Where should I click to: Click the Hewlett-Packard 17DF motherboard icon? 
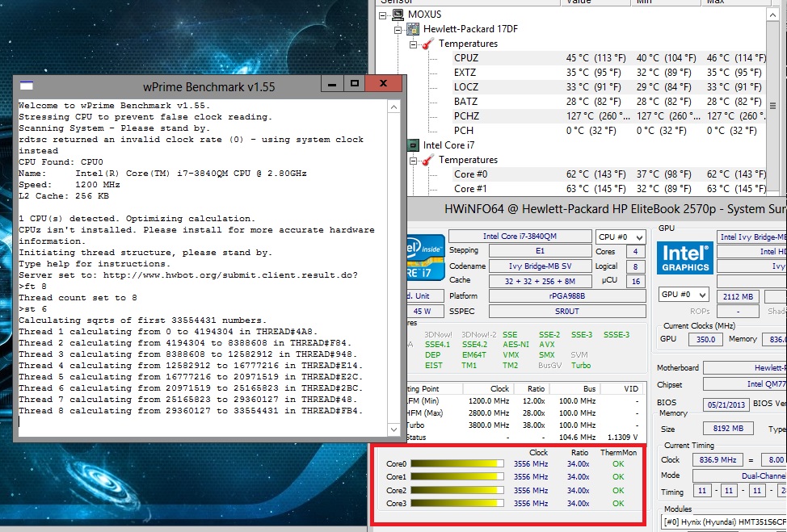(x=413, y=29)
